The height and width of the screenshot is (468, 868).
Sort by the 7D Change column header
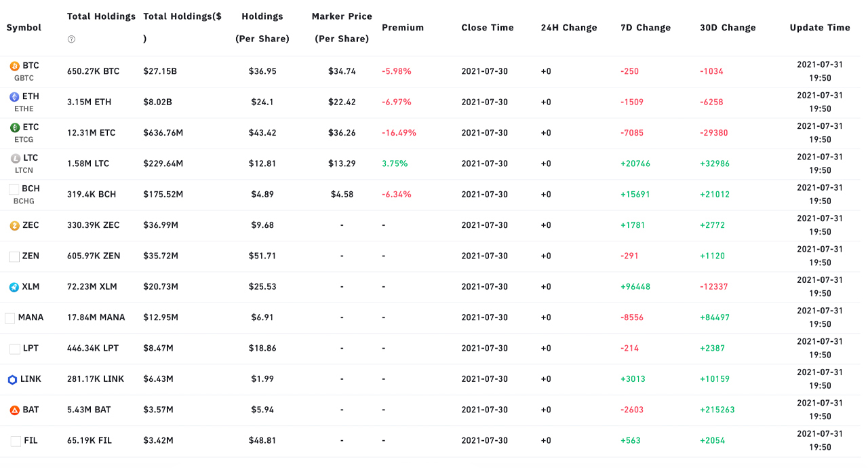coord(646,28)
